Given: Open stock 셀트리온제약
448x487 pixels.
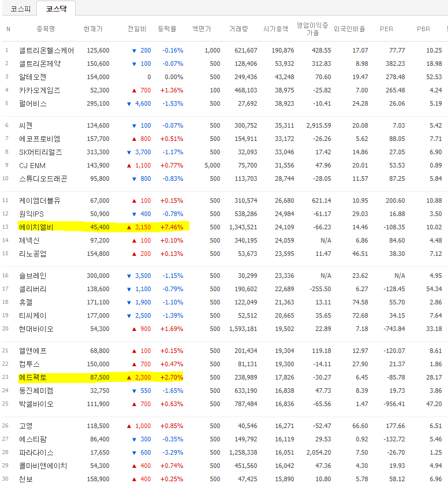Looking at the screenshot, I should coord(40,64).
